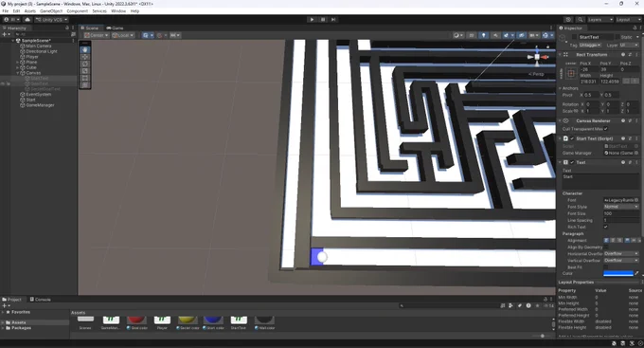Collapse SampleScene in Hierarchy
The width and height of the screenshot is (644, 348).
13,41
